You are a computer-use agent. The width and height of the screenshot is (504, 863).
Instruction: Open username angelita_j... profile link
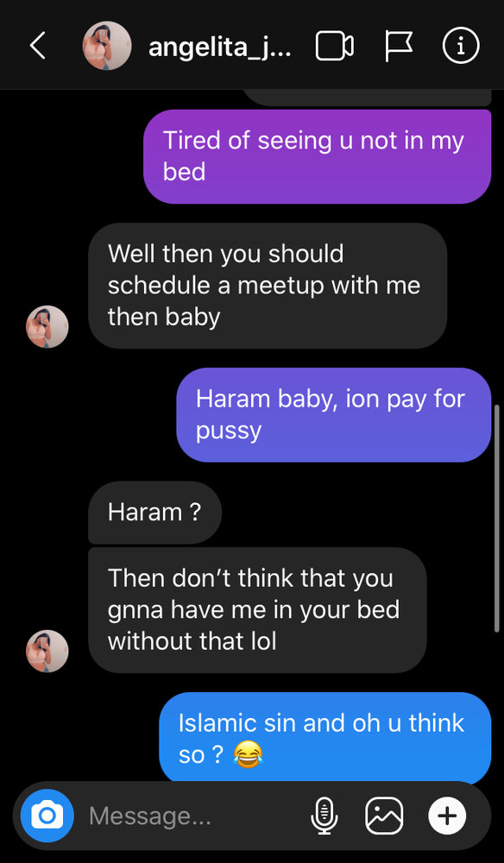220,47
